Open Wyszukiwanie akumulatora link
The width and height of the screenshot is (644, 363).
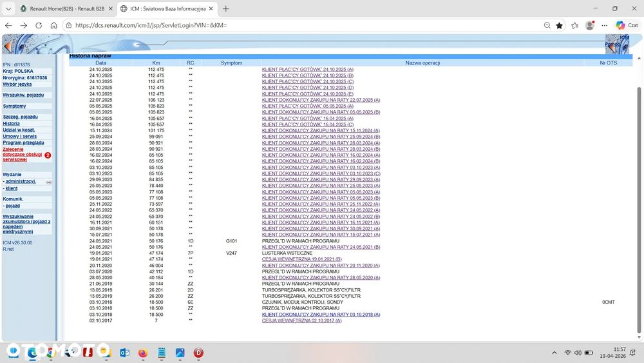26,224
